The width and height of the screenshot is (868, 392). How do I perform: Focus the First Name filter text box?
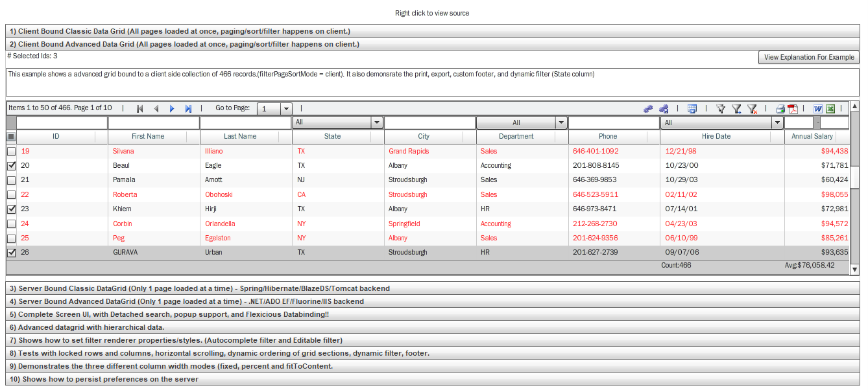pyautogui.click(x=154, y=122)
